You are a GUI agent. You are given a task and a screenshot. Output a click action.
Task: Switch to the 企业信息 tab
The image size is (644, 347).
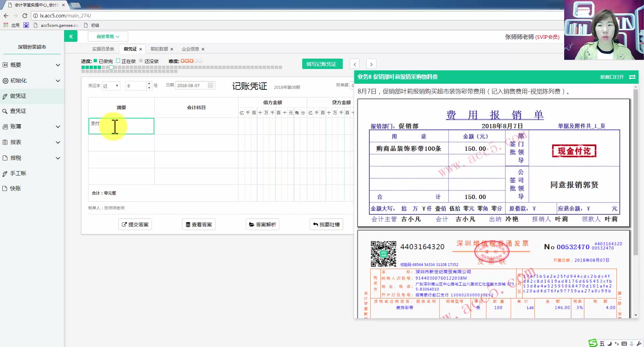(191, 49)
